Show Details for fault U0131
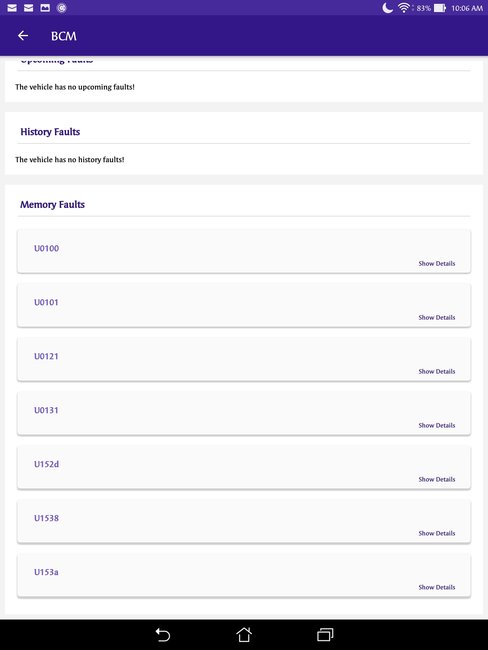 pyautogui.click(x=437, y=425)
